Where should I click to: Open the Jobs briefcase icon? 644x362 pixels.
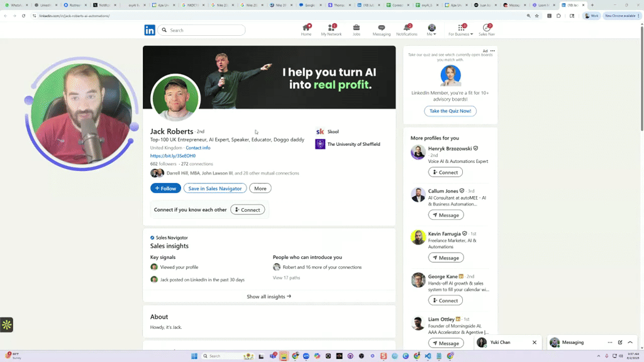pyautogui.click(x=356, y=30)
